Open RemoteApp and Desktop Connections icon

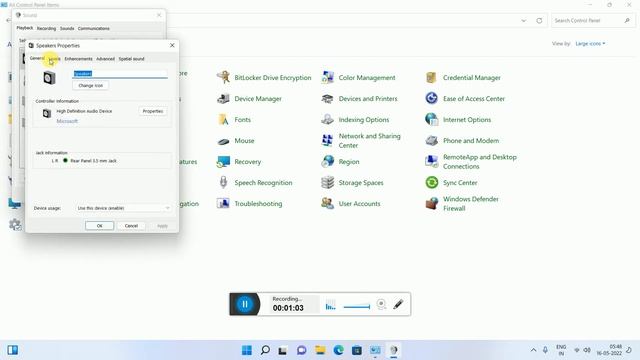(431, 162)
